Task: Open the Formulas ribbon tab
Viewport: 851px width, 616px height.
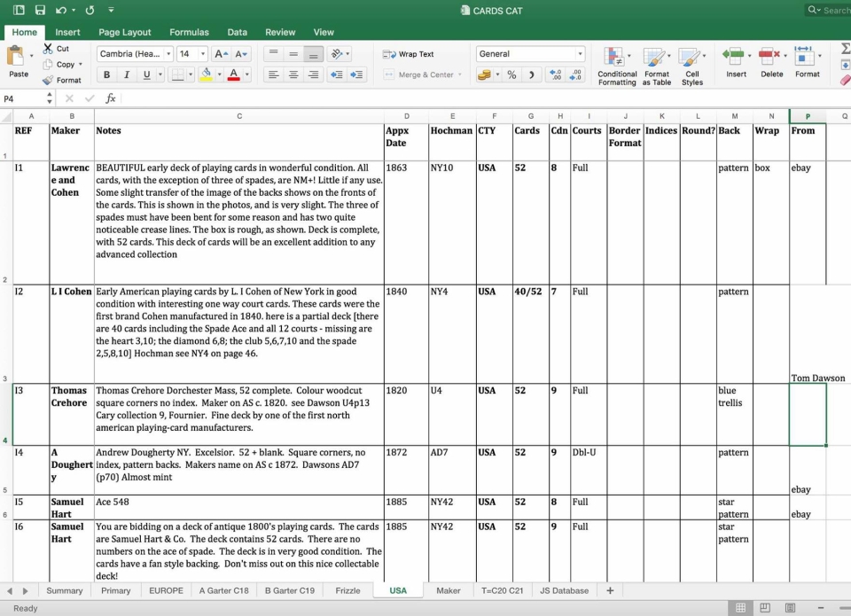Action: [x=189, y=32]
